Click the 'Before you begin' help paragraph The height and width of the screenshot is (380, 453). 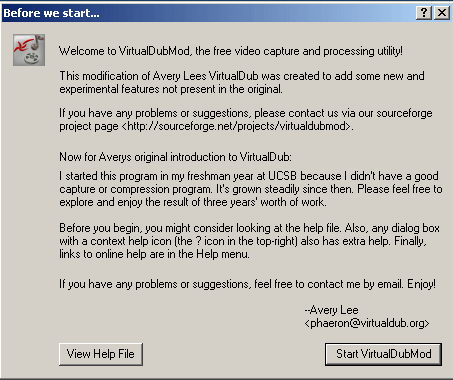(x=249, y=241)
